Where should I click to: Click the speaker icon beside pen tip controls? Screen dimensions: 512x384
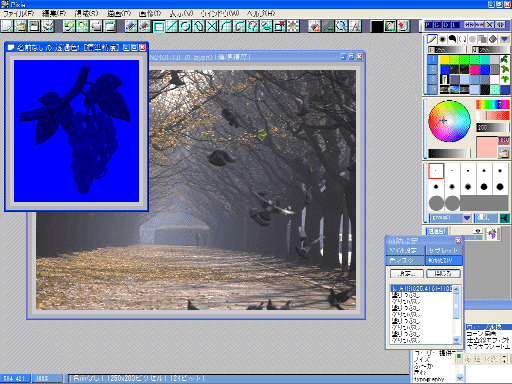coord(504,218)
